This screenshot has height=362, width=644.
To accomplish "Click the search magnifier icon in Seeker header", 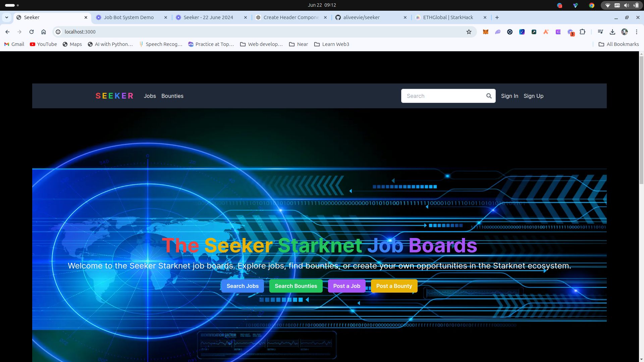I will tap(489, 96).
